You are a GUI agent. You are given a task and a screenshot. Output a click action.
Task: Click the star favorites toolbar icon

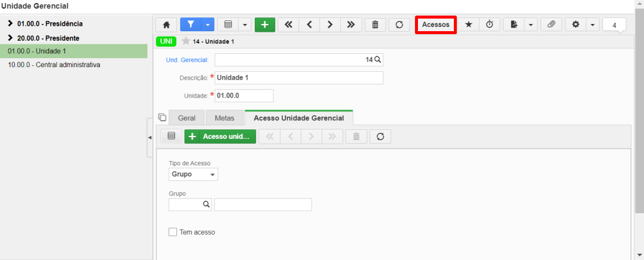pyautogui.click(x=469, y=25)
